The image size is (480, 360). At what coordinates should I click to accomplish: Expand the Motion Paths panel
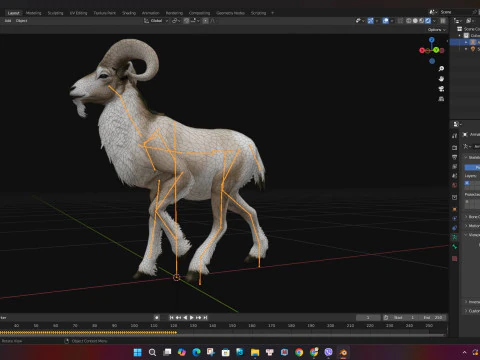[x=466, y=226]
